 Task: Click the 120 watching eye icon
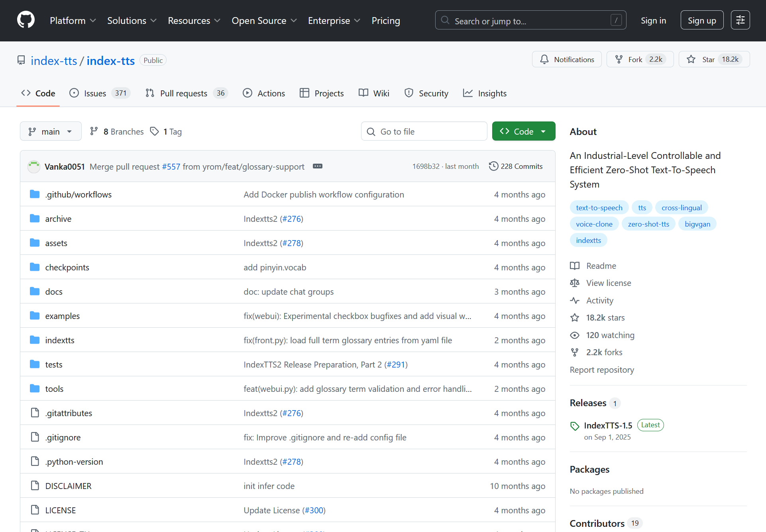pos(574,335)
